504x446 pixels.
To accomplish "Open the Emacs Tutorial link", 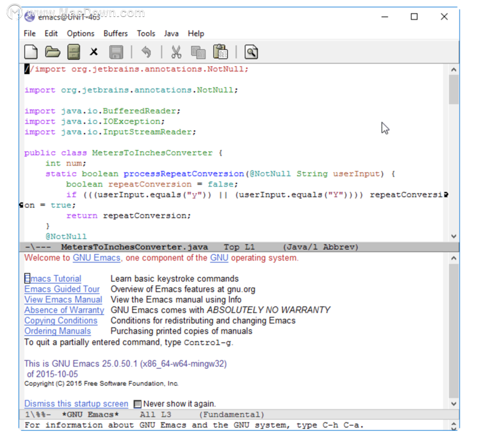I will pyautogui.click(x=53, y=278).
